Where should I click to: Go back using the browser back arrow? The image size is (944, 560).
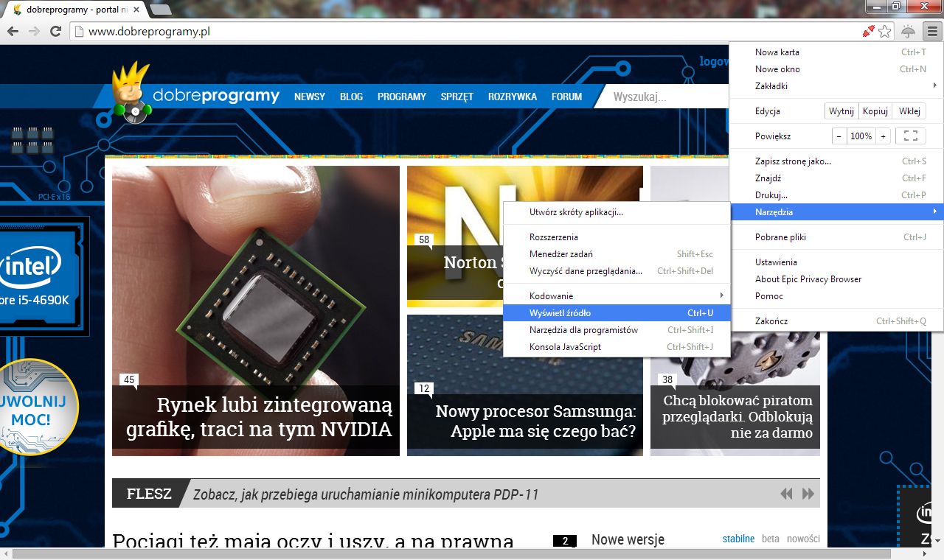coord(13,31)
